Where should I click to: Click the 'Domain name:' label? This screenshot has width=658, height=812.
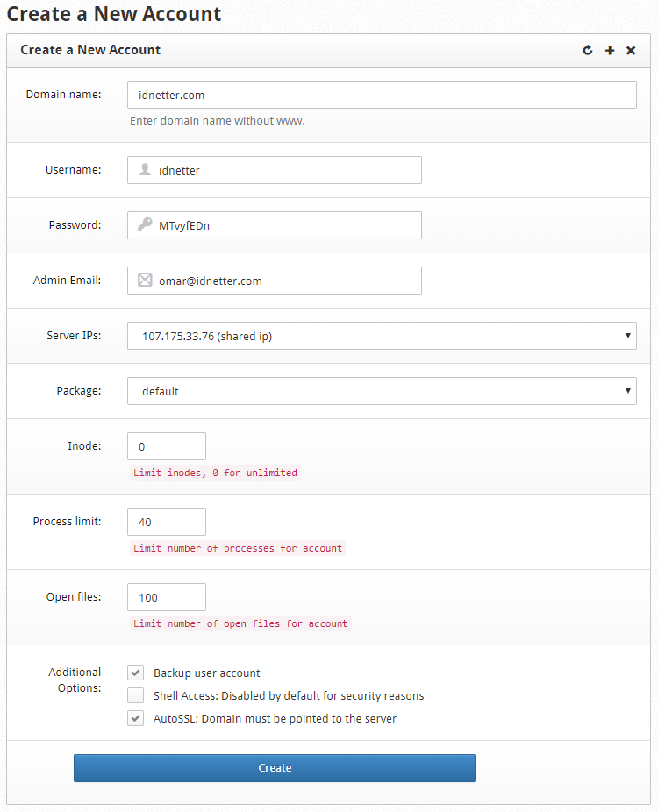pos(64,94)
